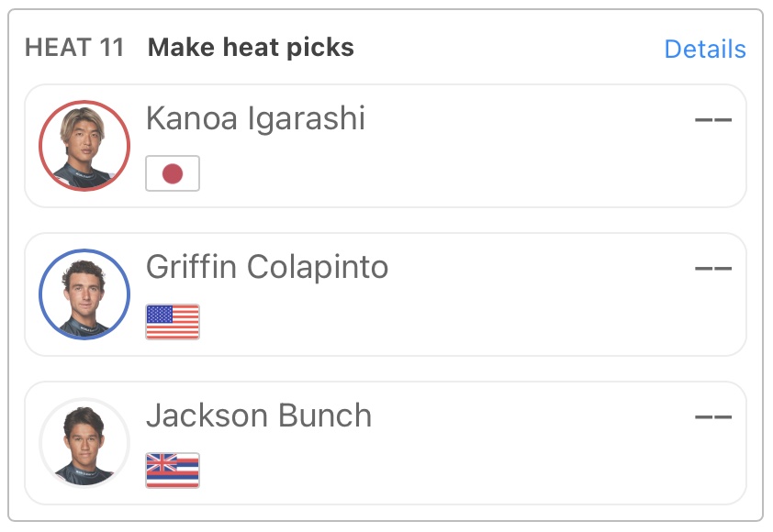Click the score dashes beside Kanoa Igarashi
The height and width of the screenshot is (532, 773).
pos(713,120)
